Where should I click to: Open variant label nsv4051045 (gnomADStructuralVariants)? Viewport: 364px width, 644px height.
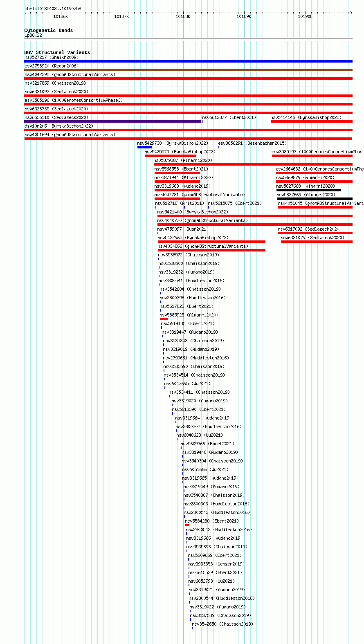point(321,203)
